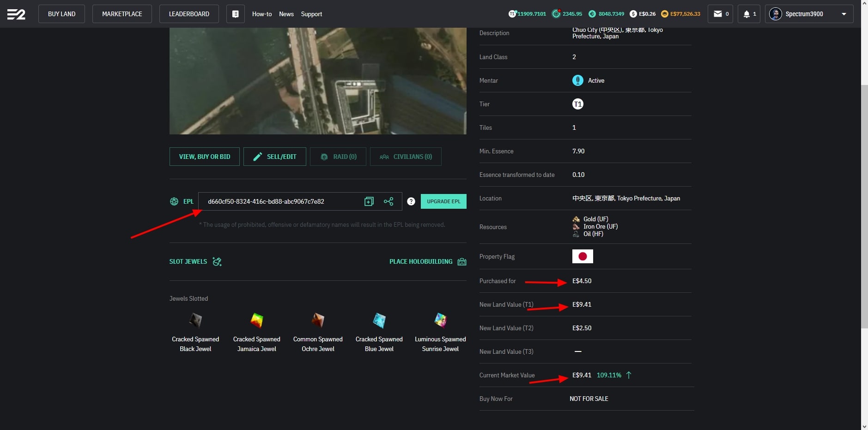Go to the Leaderboard page

click(189, 14)
